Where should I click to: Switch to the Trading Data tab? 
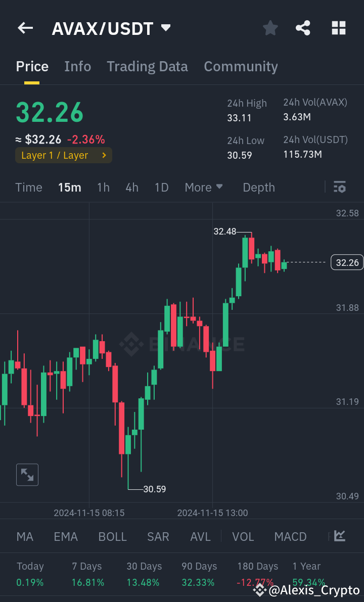[147, 66]
